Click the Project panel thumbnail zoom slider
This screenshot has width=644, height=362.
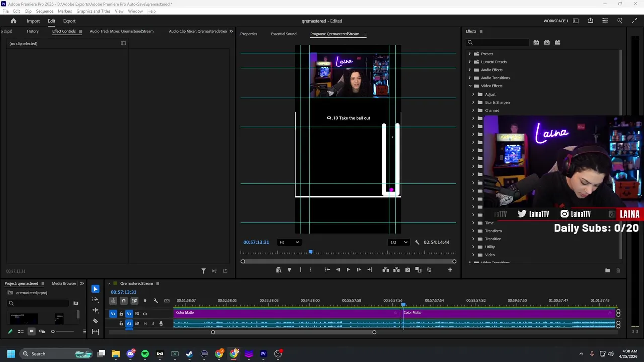pos(53,331)
